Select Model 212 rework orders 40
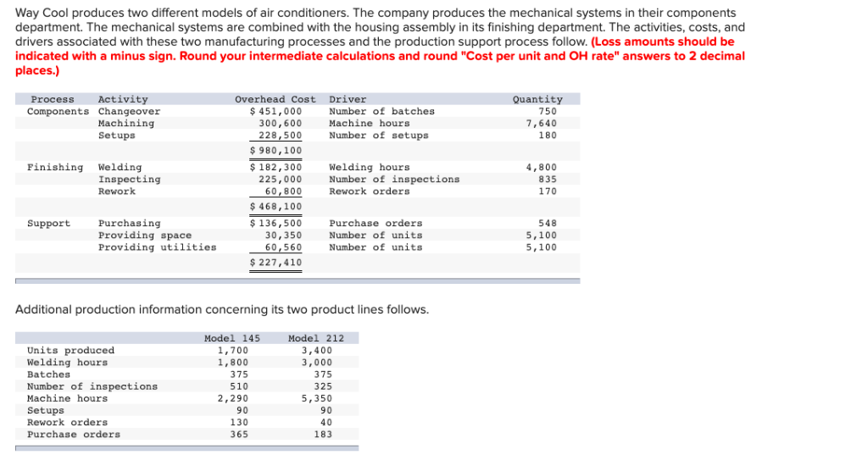 tap(326, 422)
